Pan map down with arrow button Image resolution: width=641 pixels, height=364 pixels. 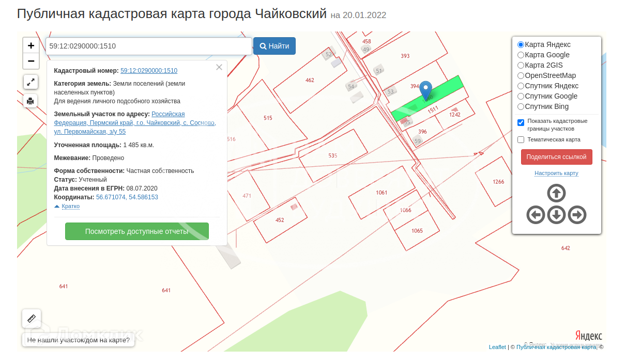pos(556,215)
